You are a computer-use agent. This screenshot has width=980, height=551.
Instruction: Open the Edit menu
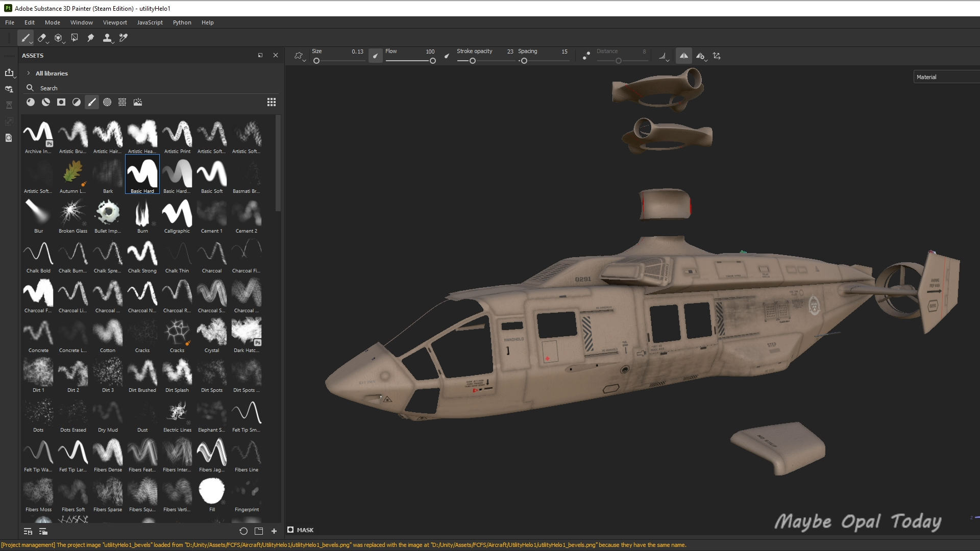coord(30,22)
